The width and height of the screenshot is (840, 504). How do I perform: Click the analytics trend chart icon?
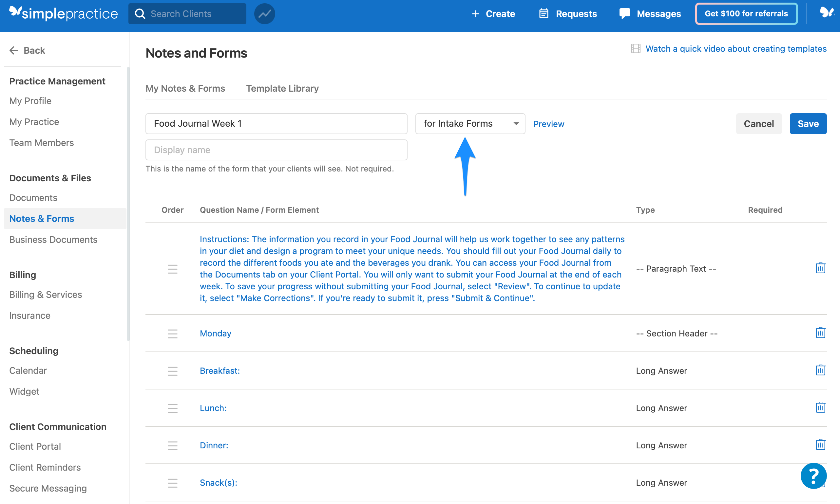264,14
